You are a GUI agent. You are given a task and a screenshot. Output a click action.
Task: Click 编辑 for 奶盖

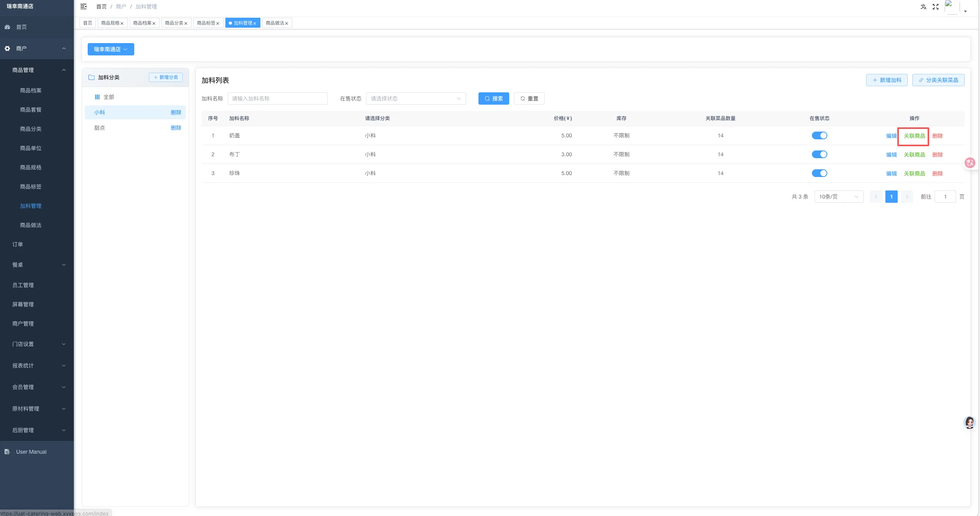(x=891, y=136)
